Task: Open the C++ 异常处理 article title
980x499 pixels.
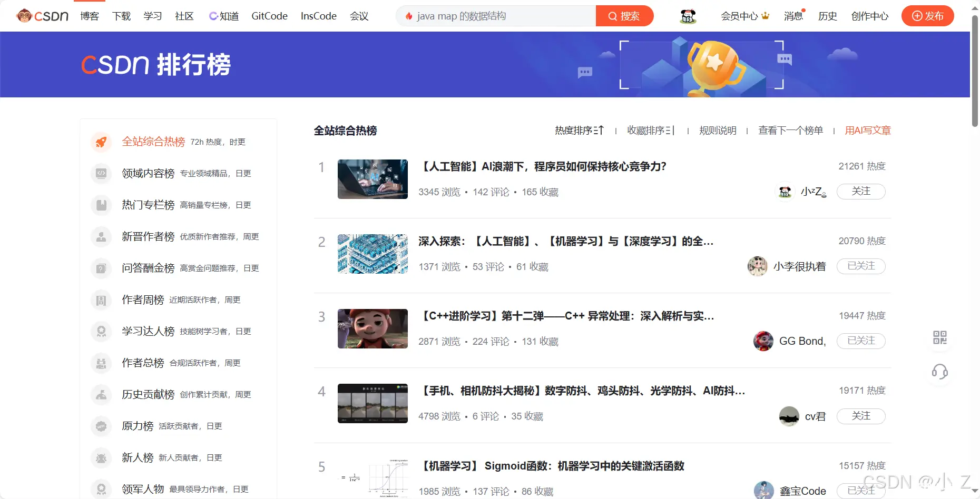Action: coord(566,316)
